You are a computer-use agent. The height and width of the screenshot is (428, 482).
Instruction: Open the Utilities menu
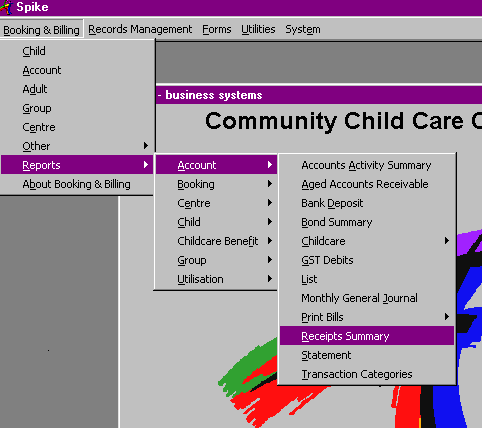pos(258,29)
